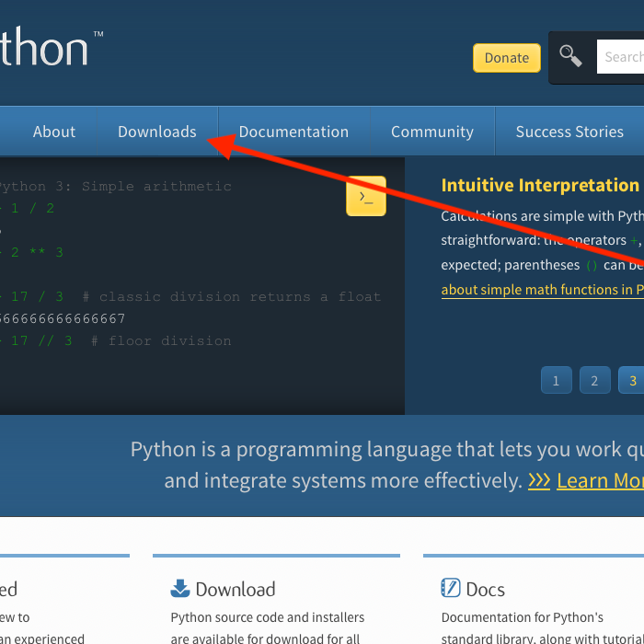Viewport: 644px width, 644px height.
Task: Open the Documentation menu
Action: (293, 132)
